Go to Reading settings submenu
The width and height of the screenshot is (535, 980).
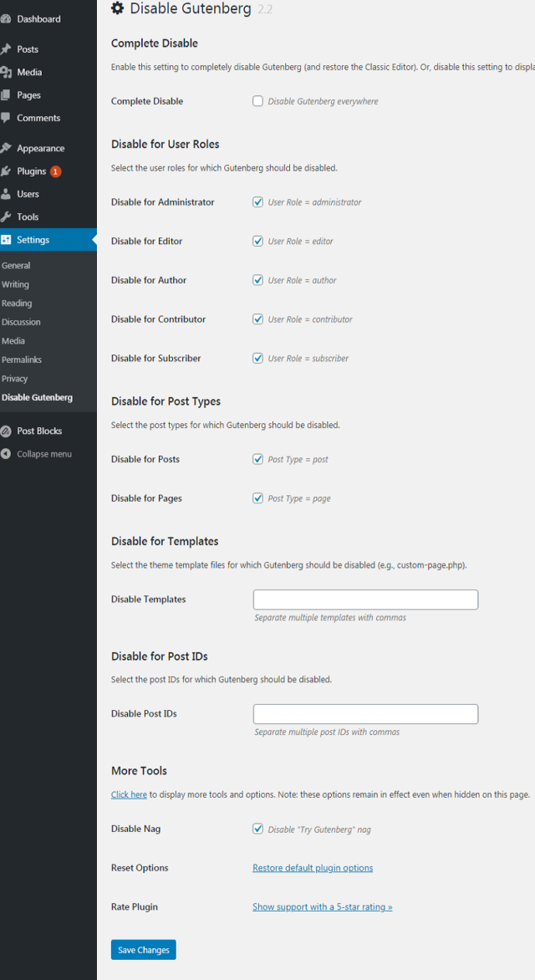coord(17,304)
